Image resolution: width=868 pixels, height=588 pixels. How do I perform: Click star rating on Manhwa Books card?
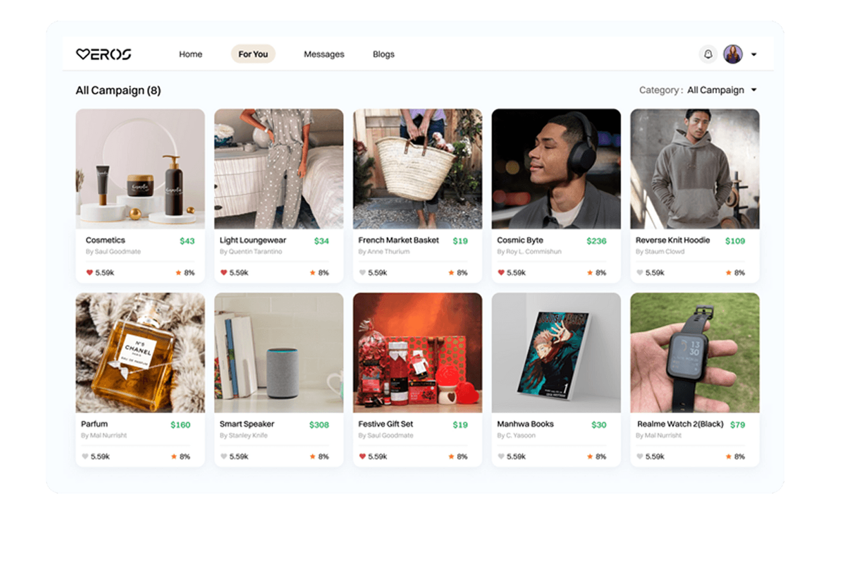click(590, 457)
